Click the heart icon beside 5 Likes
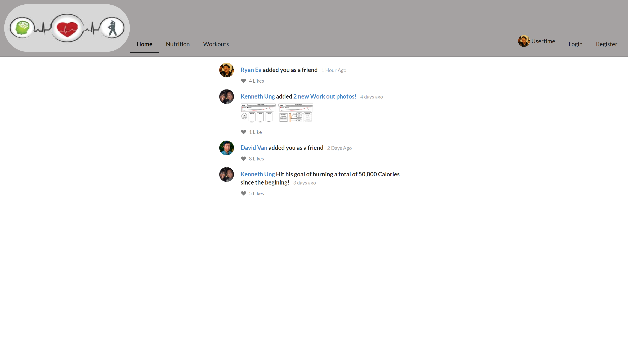 point(243,193)
